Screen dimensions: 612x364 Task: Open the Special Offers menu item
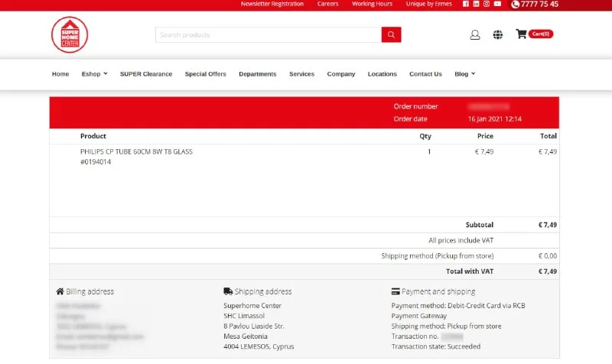coord(205,74)
